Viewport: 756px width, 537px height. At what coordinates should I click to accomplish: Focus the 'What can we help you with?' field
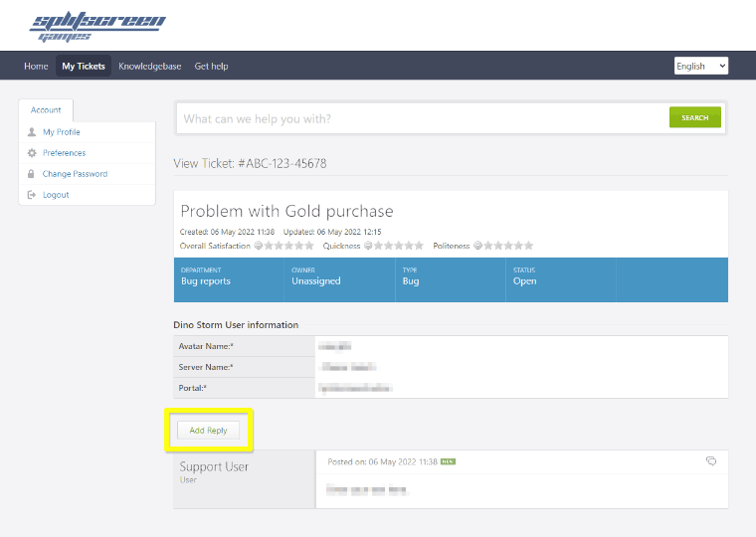423,118
